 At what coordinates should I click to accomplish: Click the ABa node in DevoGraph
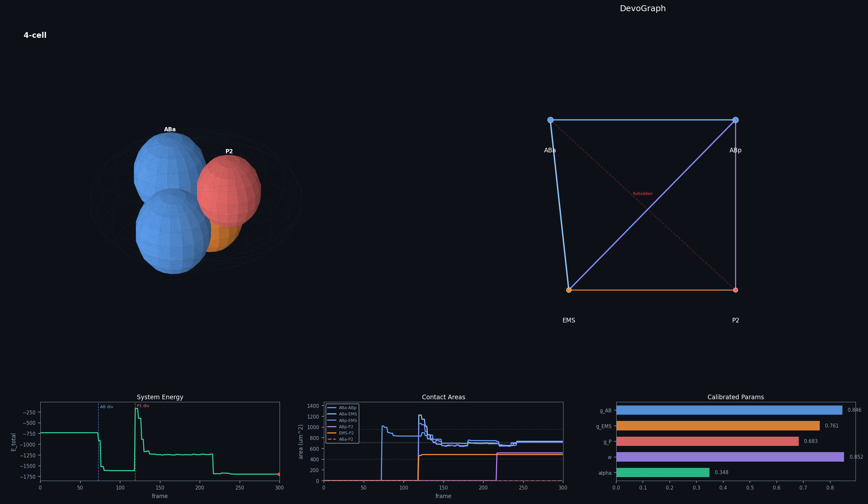coord(550,120)
